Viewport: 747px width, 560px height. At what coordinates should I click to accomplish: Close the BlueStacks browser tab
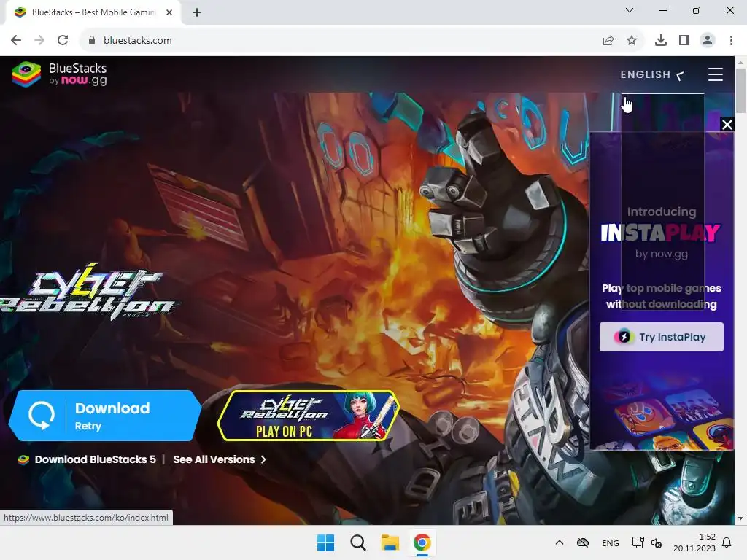pos(169,12)
